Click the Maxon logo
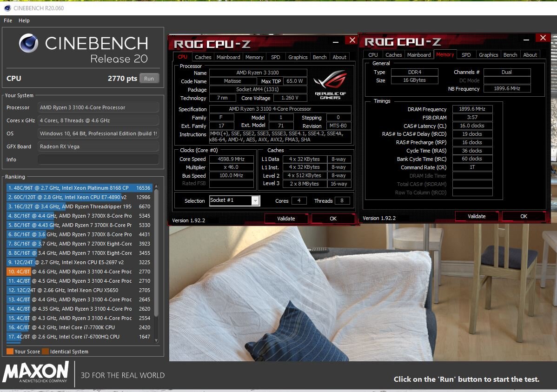Image resolution: width=557 pixels, height=392 pixels. [35, 372]
